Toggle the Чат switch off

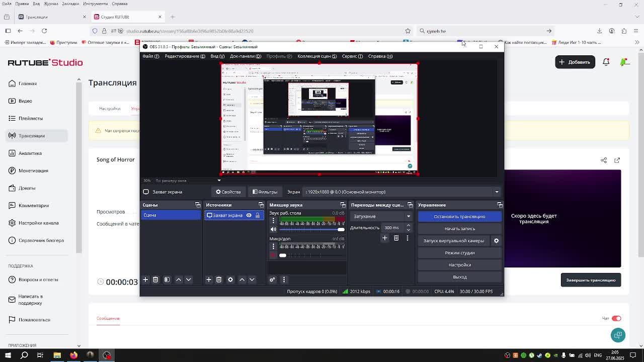click(616, 318)
